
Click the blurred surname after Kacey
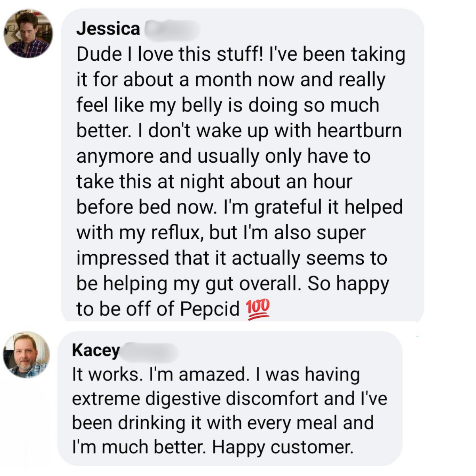pos(149,351)
